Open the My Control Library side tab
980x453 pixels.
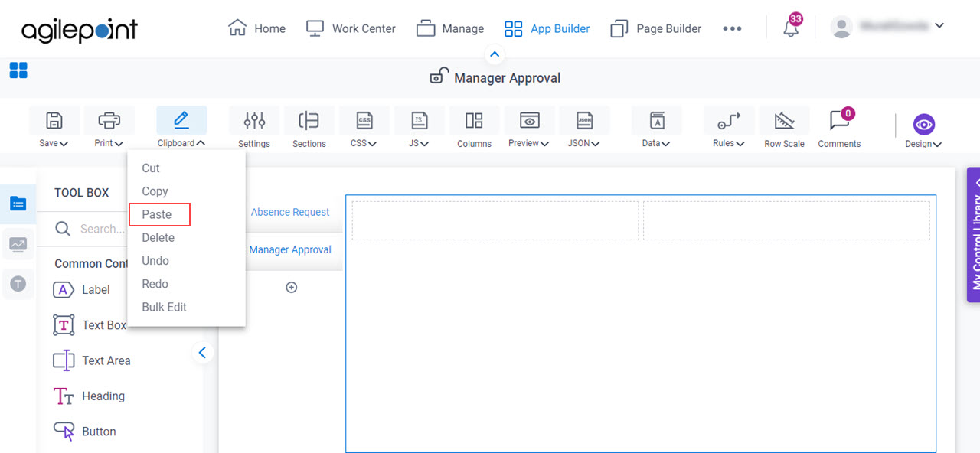point(974,234)
